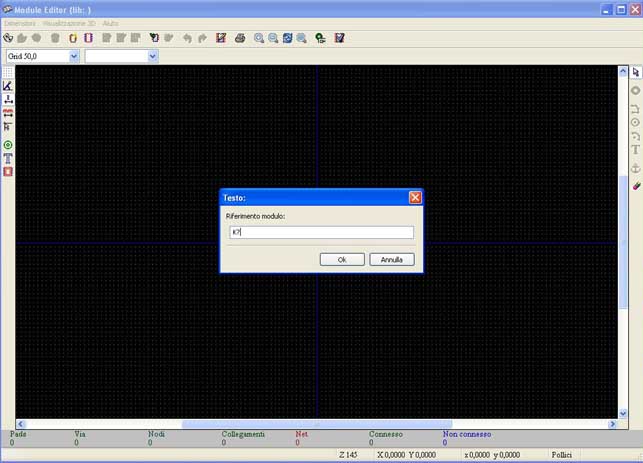Viewport: 643px width, 463px height.
Task: Click the zoom in magnifier icon
Action: (x=259, y=38)
